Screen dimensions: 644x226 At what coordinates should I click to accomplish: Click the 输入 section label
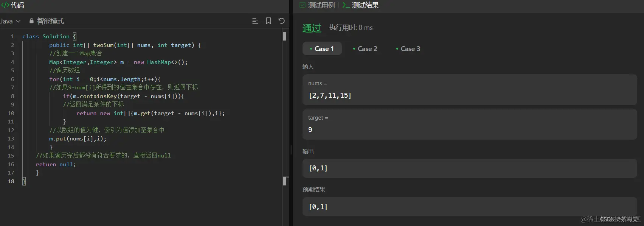308,67
